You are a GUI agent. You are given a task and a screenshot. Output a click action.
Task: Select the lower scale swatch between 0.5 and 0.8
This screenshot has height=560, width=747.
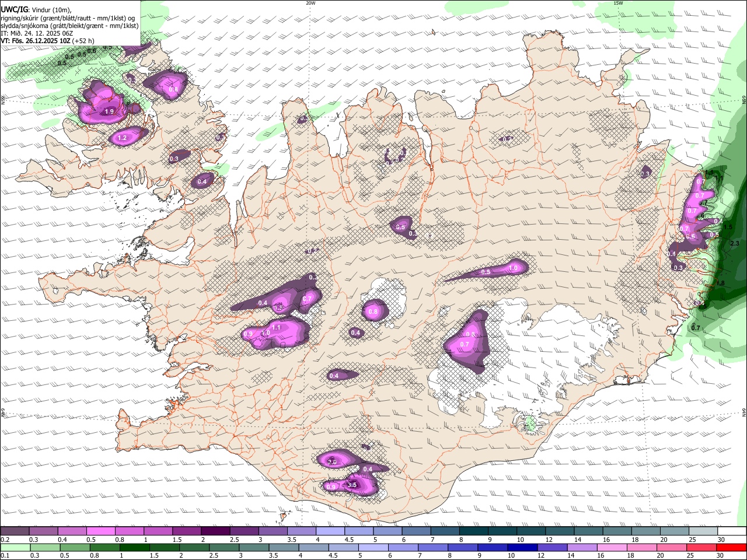tap(76, 548)
